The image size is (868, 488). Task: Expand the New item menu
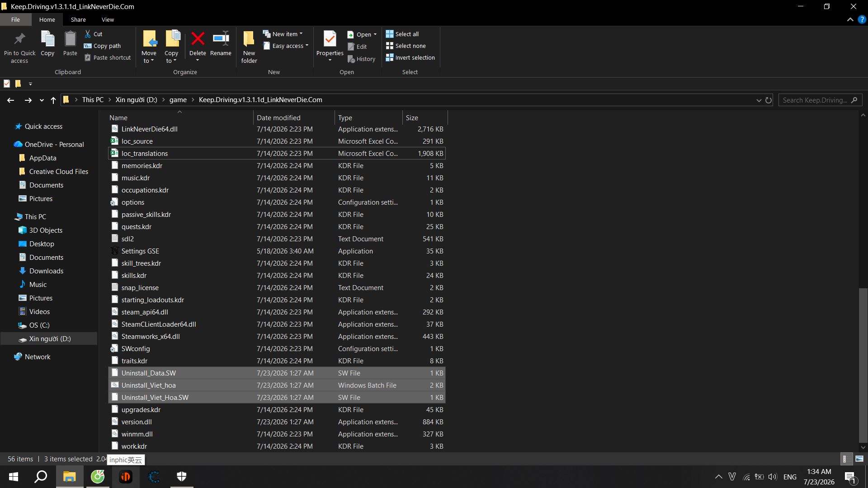283,34
